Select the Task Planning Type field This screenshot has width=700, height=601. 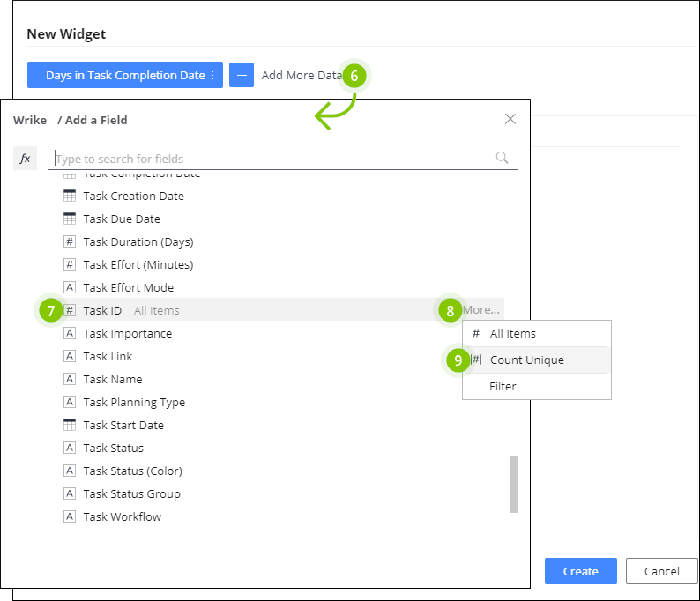pos(134,403)
